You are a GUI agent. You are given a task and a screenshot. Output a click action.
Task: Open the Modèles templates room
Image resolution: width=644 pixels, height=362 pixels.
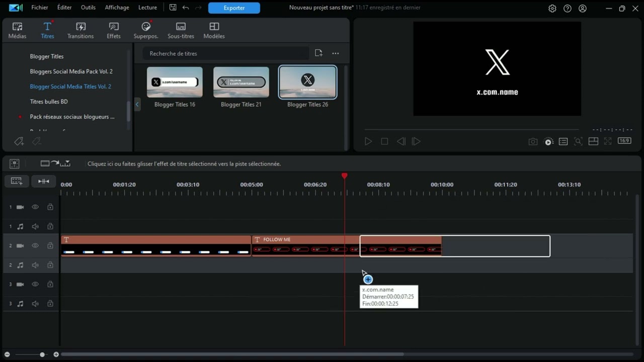(214, 30)
